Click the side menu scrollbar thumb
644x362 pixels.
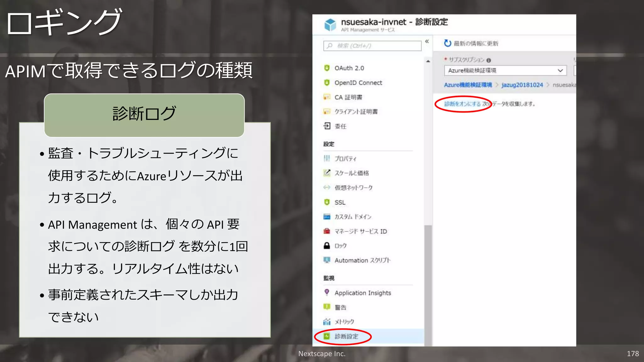pos(428,285)
